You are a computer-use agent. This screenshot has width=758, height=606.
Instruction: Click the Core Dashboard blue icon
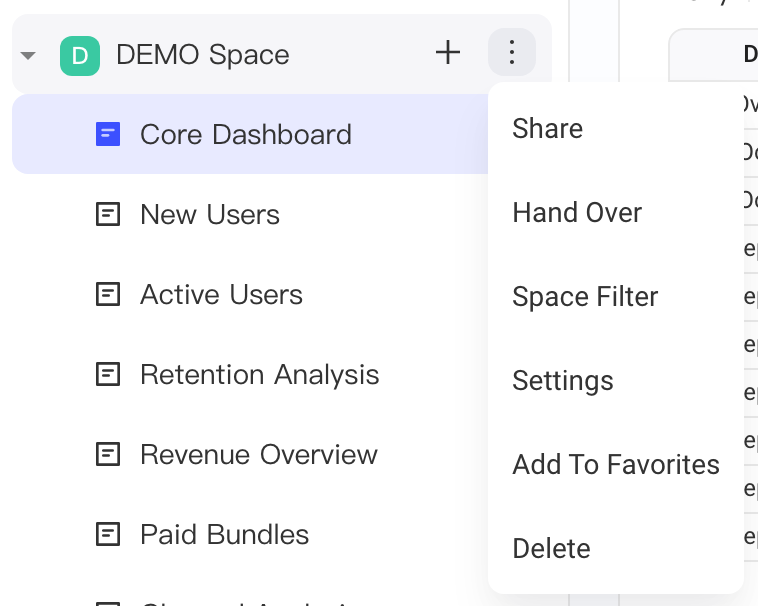point(108,134)
